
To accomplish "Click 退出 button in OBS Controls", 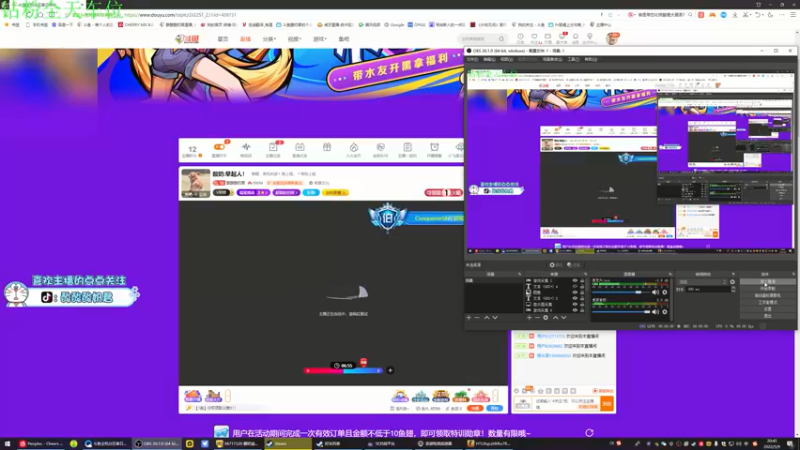I will [x=767, y=316].
